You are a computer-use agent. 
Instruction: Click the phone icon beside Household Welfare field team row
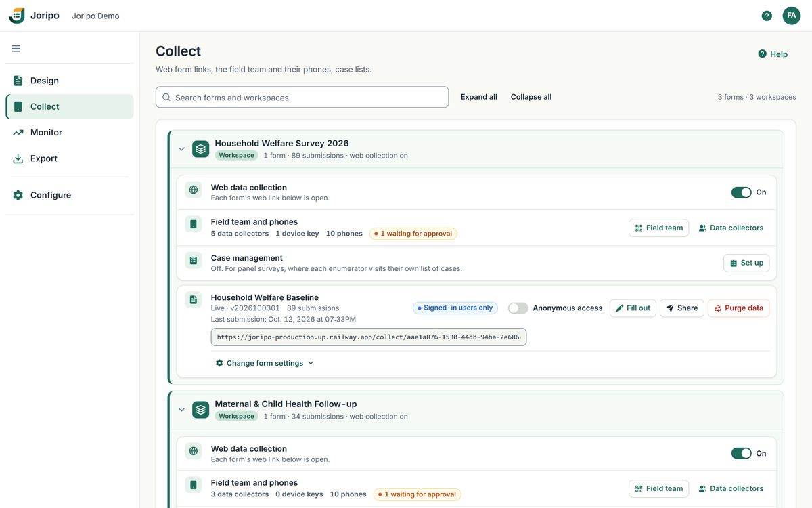(194, 224)
